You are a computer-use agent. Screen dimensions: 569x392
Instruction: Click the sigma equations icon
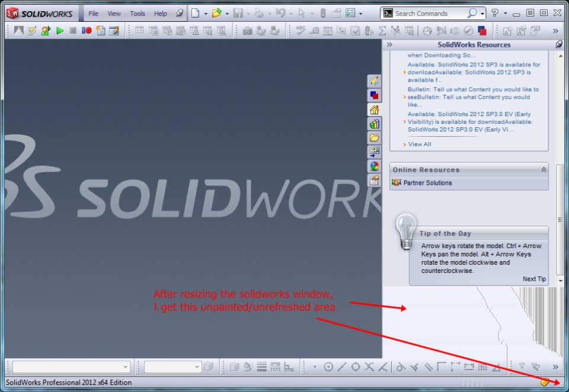(382, 31)
